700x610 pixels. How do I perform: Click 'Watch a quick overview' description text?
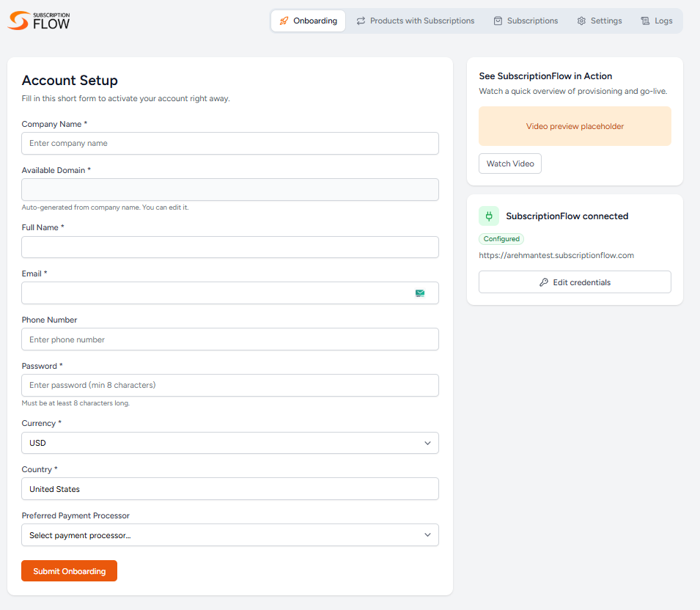point(572,91)
